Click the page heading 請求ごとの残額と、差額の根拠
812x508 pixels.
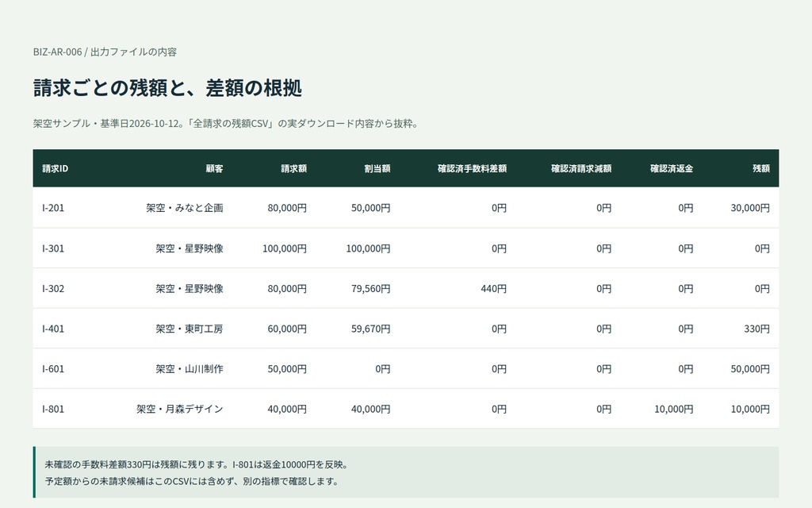[x=167, y=87]
